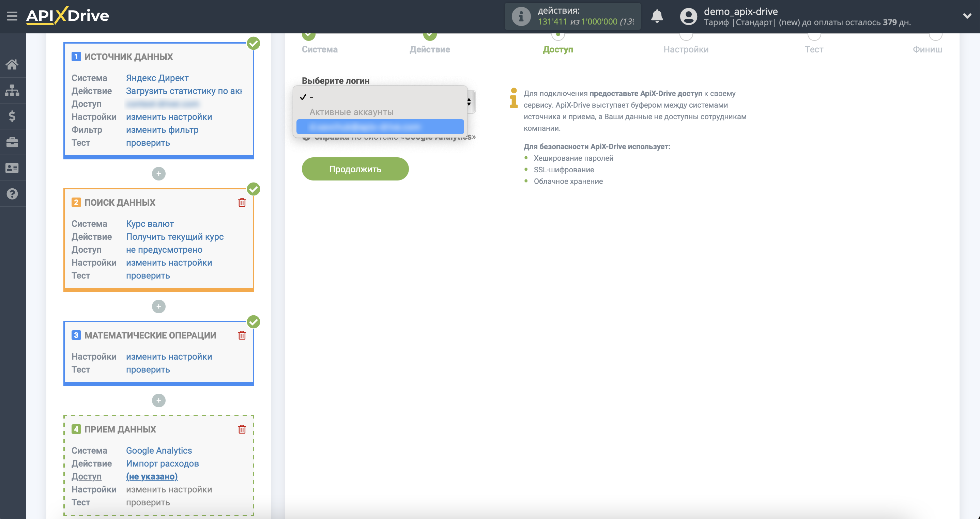The width and height of the screenshot is (980, 519).
Task: Click the (не указано) access link
Action: pyautogui.click(x=152, y=476)
